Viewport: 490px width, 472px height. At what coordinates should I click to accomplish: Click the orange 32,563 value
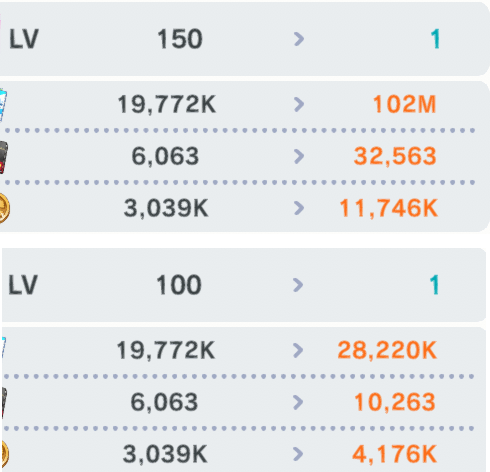pyautogui.click(x=395, y=156)
